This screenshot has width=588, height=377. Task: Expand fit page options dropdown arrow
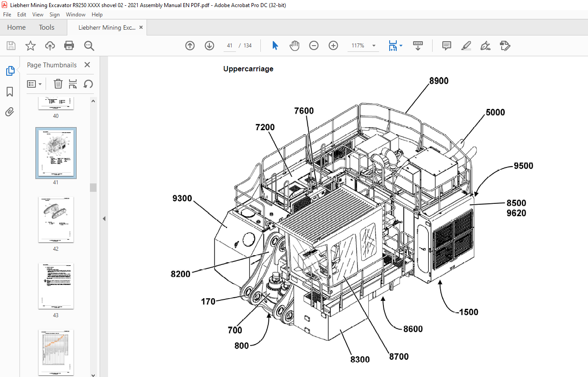(401, 46)
